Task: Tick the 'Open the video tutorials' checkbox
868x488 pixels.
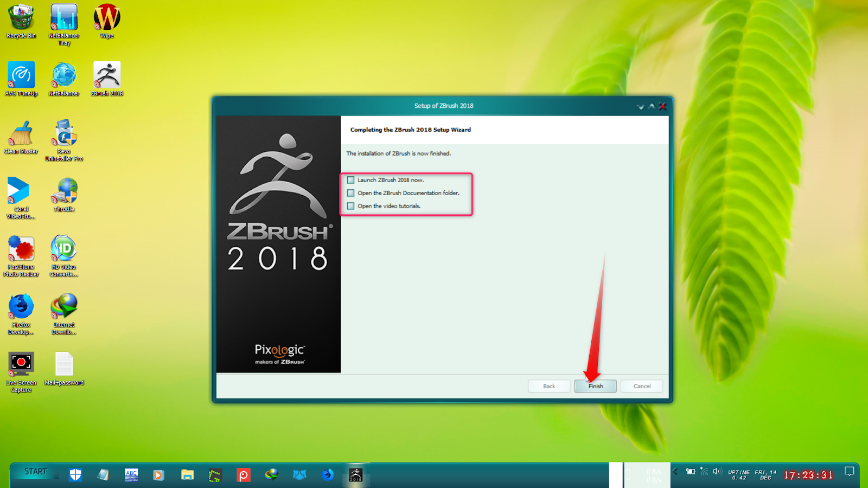Action: click(351, 206)
